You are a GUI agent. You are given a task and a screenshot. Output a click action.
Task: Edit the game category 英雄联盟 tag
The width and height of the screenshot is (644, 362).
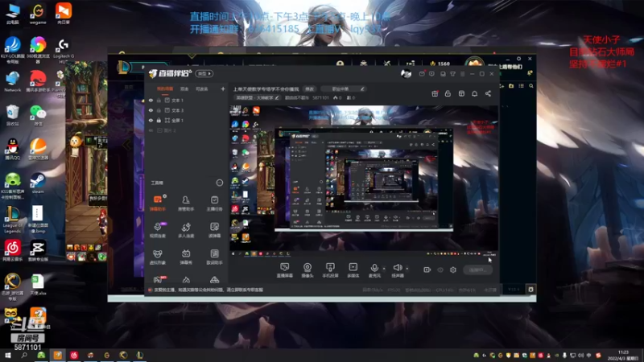click(258, 97)
